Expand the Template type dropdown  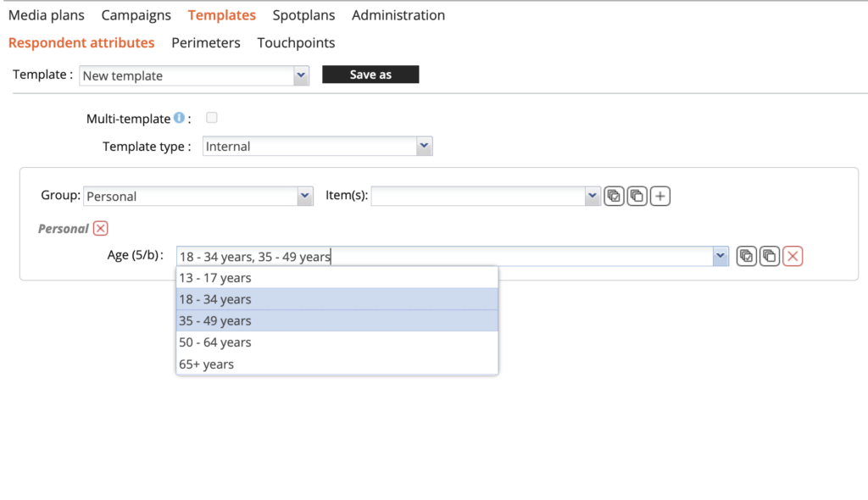[424, 147]
